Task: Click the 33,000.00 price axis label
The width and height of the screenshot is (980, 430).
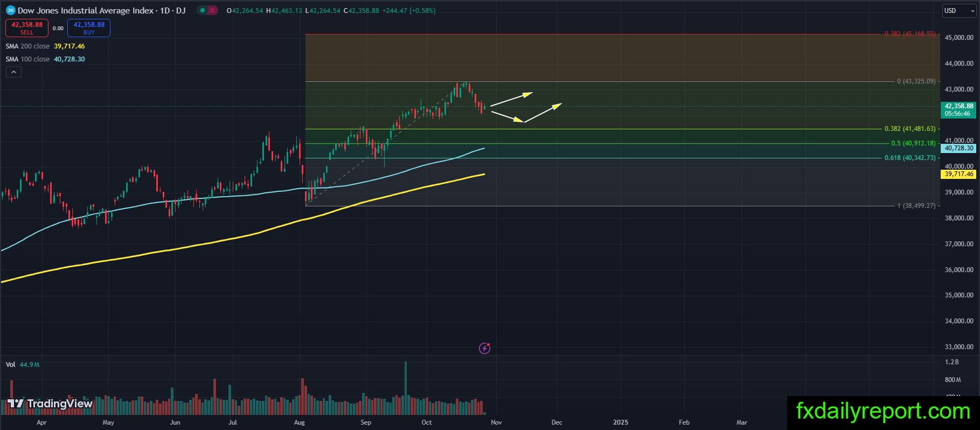Action: [959, 347]
